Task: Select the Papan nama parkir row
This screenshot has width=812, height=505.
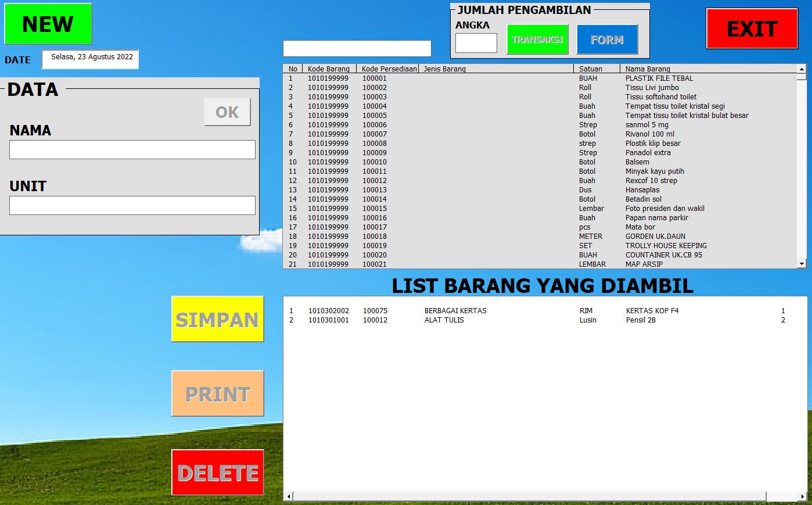Action: pyautogui.click(x=540, y=218)
